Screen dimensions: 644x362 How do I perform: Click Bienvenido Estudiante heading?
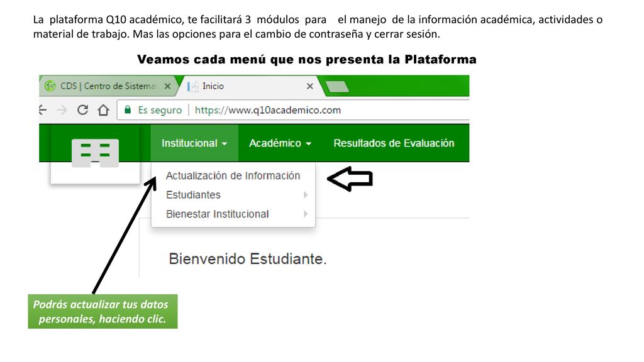248,259
